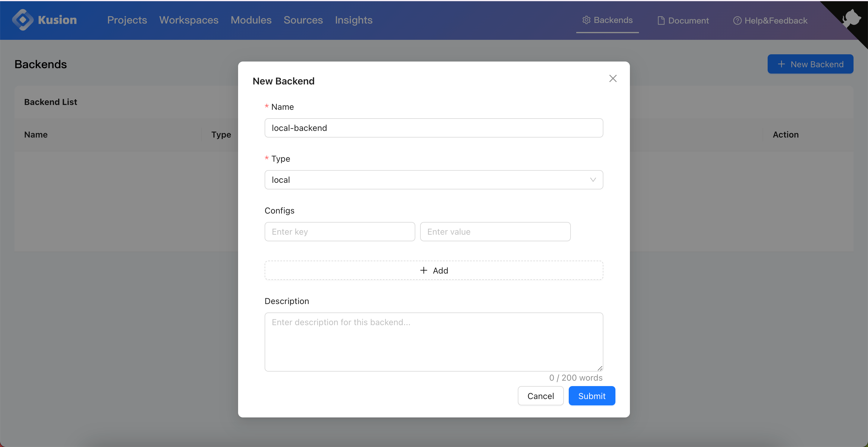Submit the new backend form
The image size is (868, 447).
pyautogui.click(x=592, y=396)
